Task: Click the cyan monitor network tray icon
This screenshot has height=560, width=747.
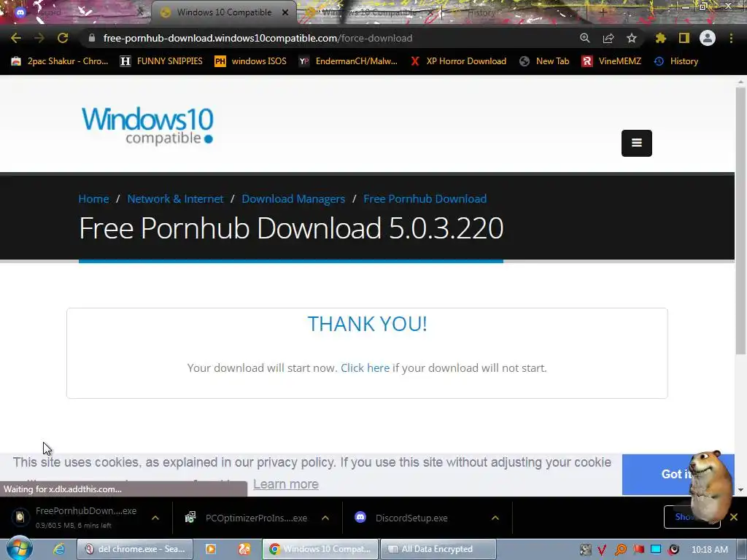Action: pyautogui.click(x=656, y=550)
